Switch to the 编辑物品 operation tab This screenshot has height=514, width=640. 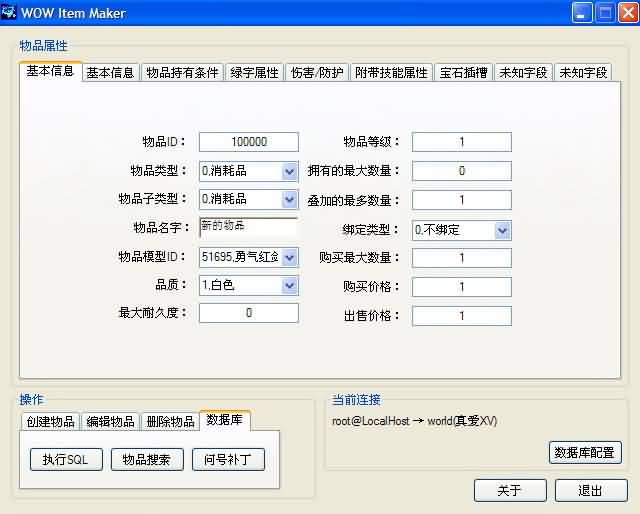click(110, 422)
